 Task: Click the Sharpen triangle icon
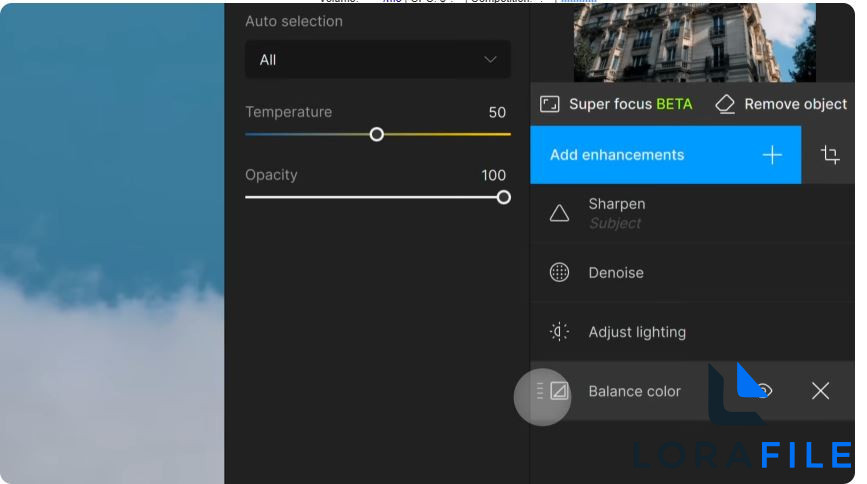[559, 213]
